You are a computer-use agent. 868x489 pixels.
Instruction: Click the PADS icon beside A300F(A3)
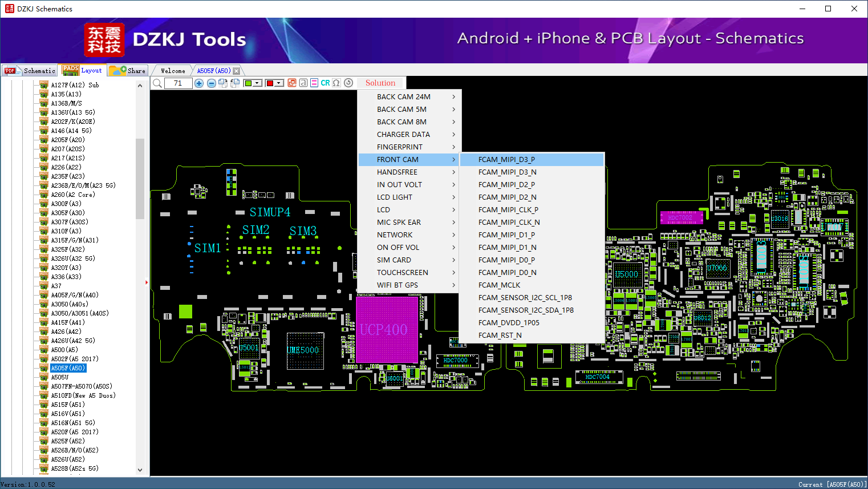click(44, 204)
